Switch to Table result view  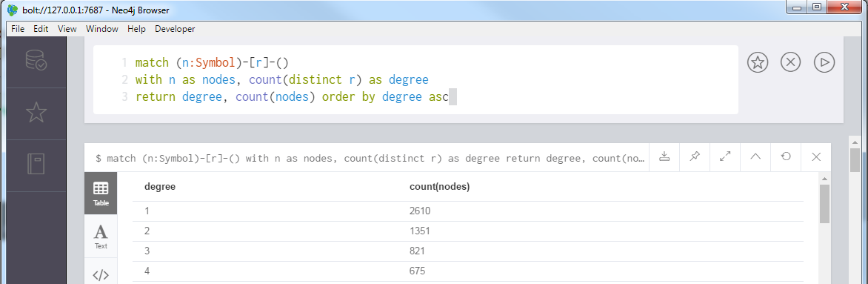pos(101,193)
